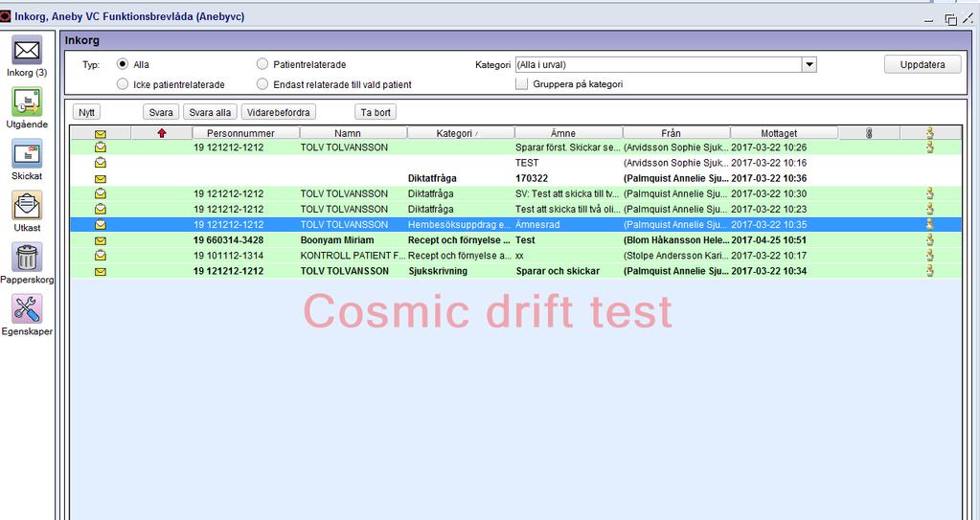Viewport: 980px width, 520px height.
Task: Select message received 2017-03-22 10:23
Action: pyautogui.click(x=515, y=210)
